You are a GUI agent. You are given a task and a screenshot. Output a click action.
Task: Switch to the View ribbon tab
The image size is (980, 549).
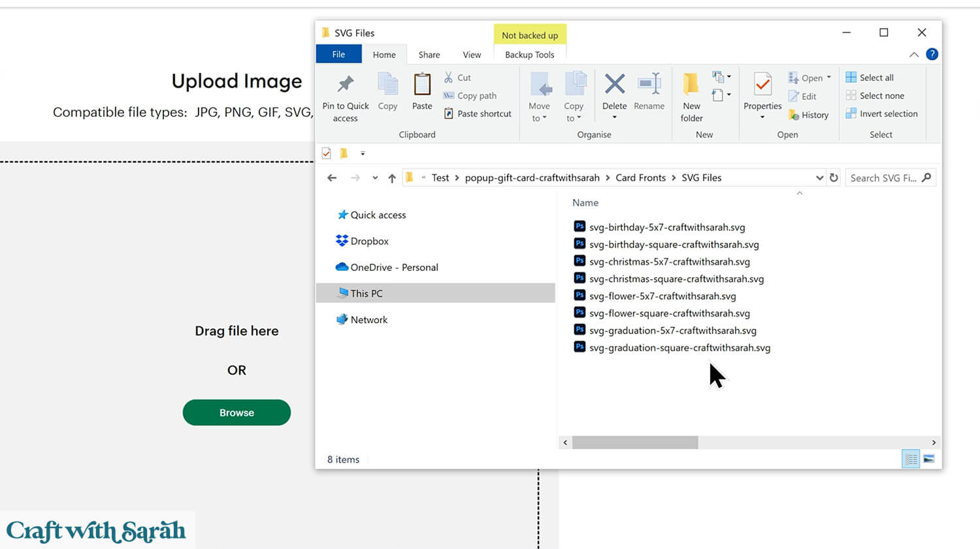point(472,55)
